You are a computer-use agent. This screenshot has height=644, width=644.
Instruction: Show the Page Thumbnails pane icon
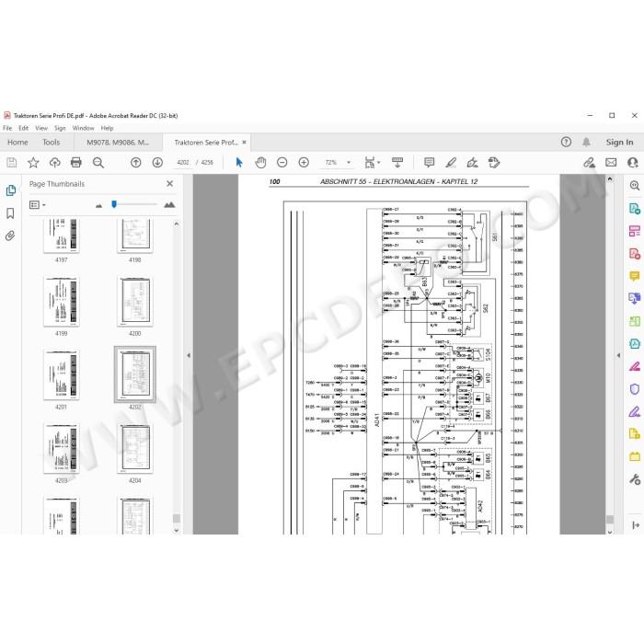(x=11, y=190)
